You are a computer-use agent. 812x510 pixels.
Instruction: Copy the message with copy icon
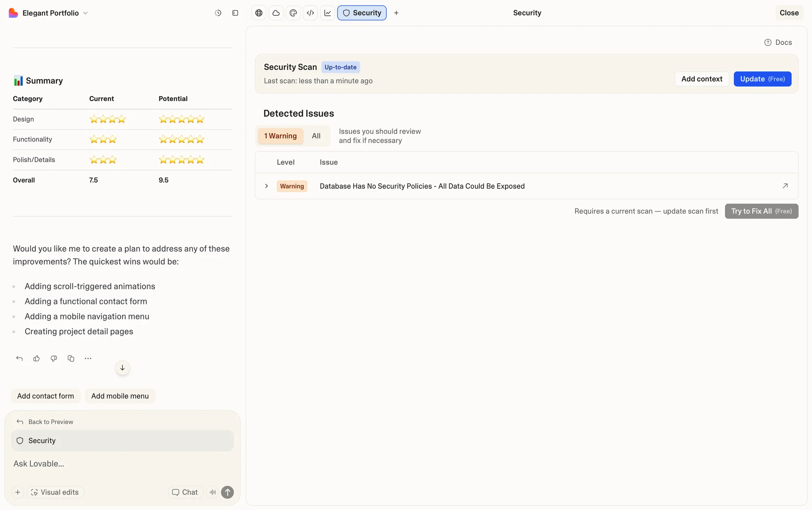[71, 358]
